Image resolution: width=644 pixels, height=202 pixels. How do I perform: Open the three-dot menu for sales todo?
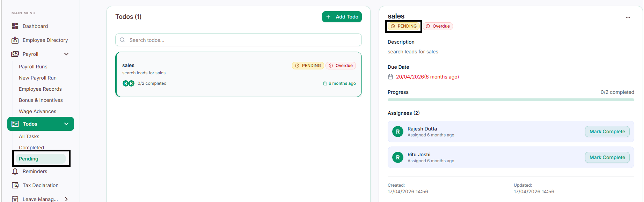pyautogui.click(x=628, y=17)
